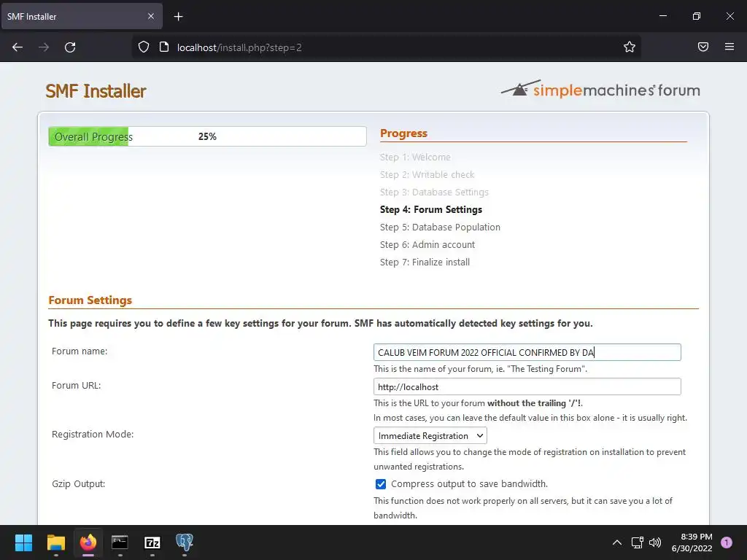Click the page info document icon
This screenshot has width=747, height=560.
(x=164, y=47)
